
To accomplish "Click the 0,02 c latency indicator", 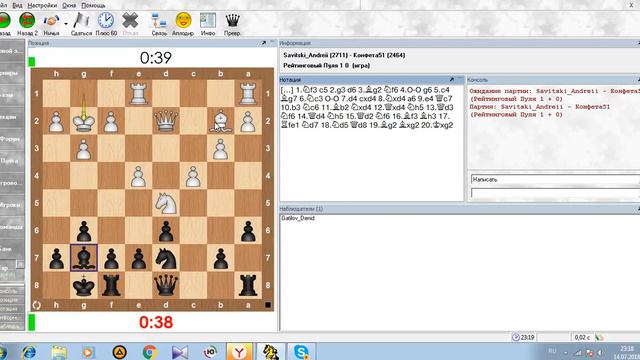I will point(582,337).
